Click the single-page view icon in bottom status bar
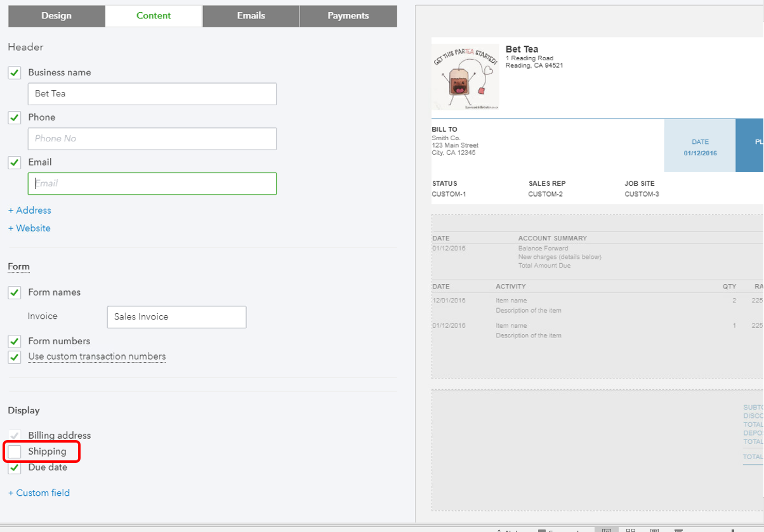 pyautogui.click(x=606, y=529)
